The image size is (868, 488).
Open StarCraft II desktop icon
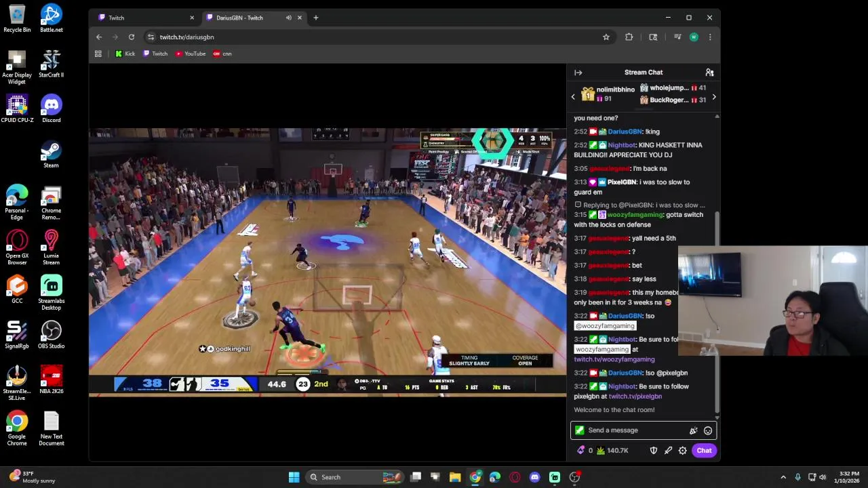pos(52,63)
